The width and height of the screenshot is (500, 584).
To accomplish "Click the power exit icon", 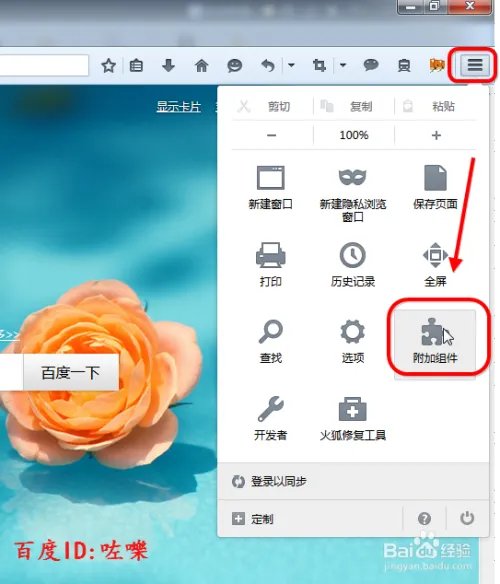I will (467, 518).
